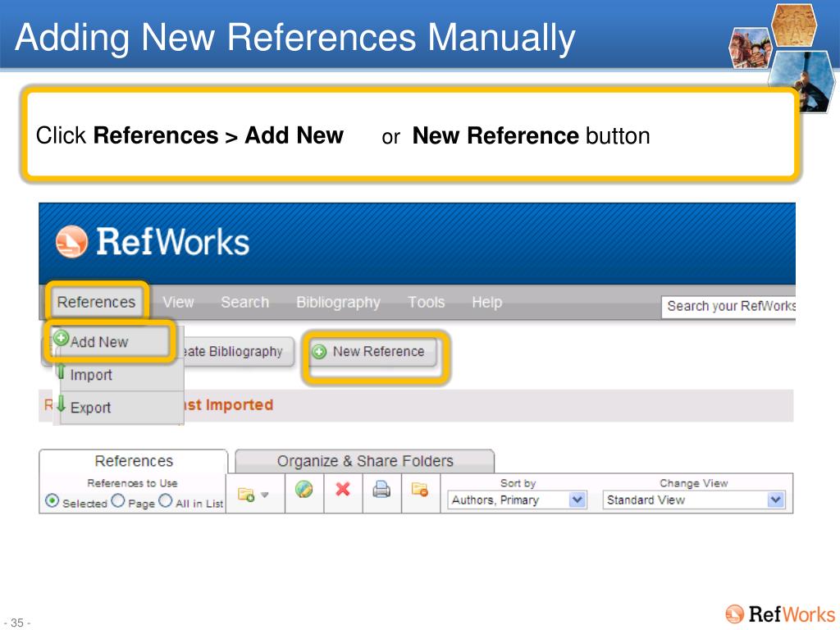Switch to Organize & Share Folders tab
Image resolution: width=840 pixels, height=630 pixels.
(365, 461)
